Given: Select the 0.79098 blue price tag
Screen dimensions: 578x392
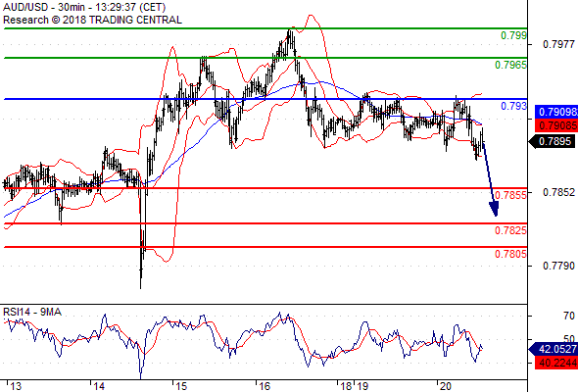Looking at the screenshot, I should (x=556, y=112).
